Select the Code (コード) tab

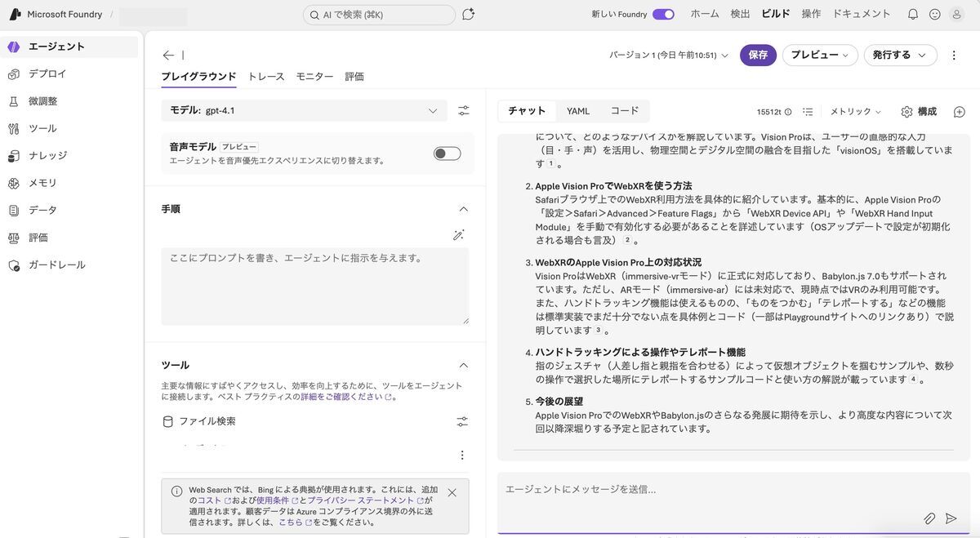click(x=625, y=111)
